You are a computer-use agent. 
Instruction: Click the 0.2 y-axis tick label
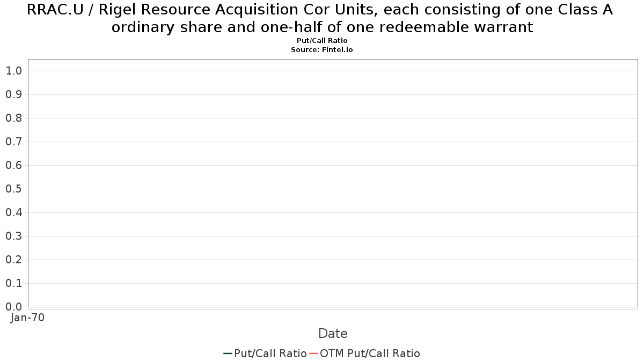13,260
